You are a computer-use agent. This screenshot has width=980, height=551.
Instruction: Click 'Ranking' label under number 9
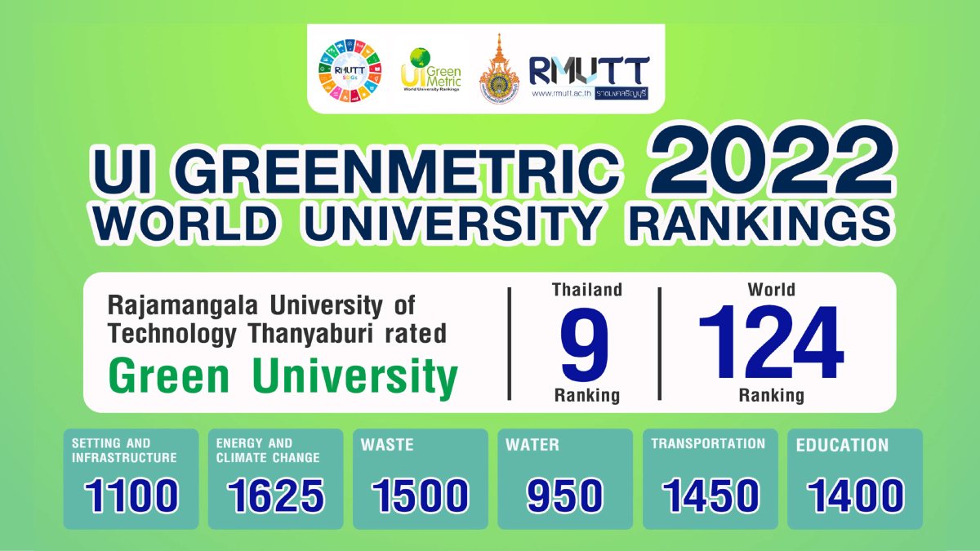pyautogui.click(x=586, y=396)
